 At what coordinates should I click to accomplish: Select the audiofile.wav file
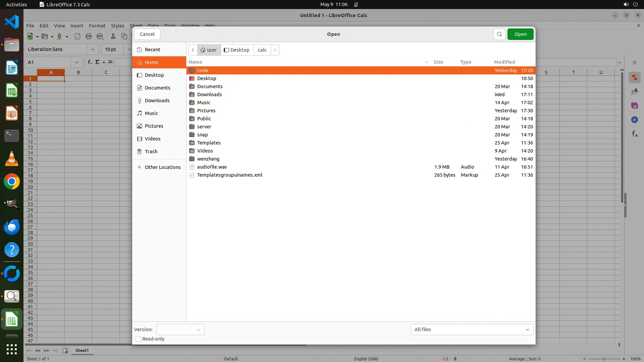point(212,167)
